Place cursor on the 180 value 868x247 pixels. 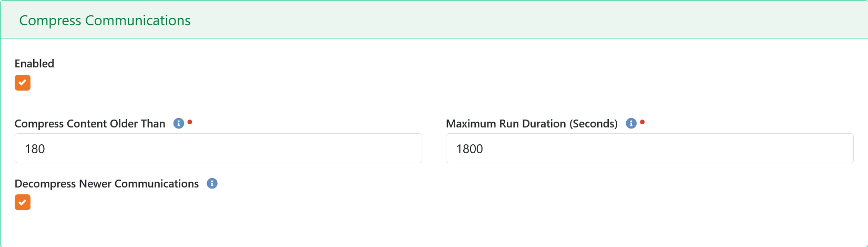[35, 149]
